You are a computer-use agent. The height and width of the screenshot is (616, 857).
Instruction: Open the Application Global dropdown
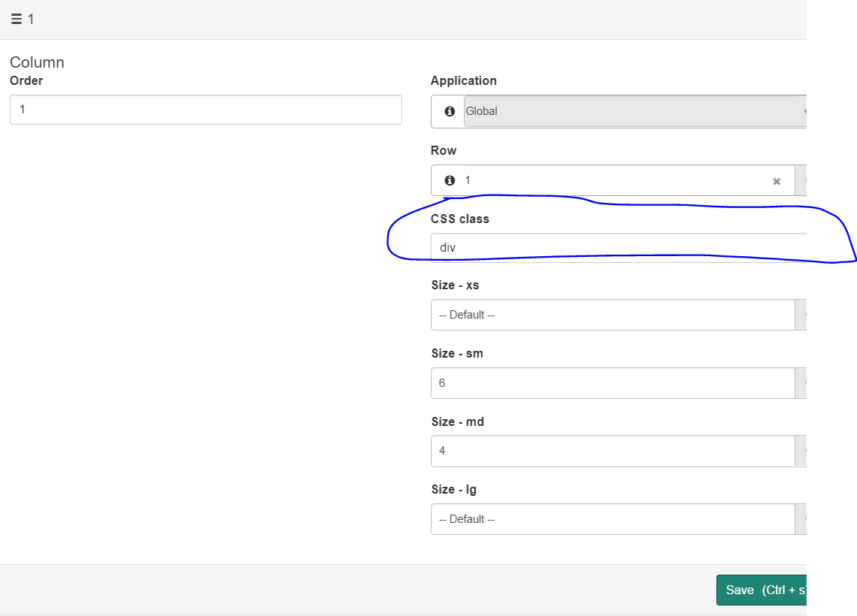click(635, 111)
